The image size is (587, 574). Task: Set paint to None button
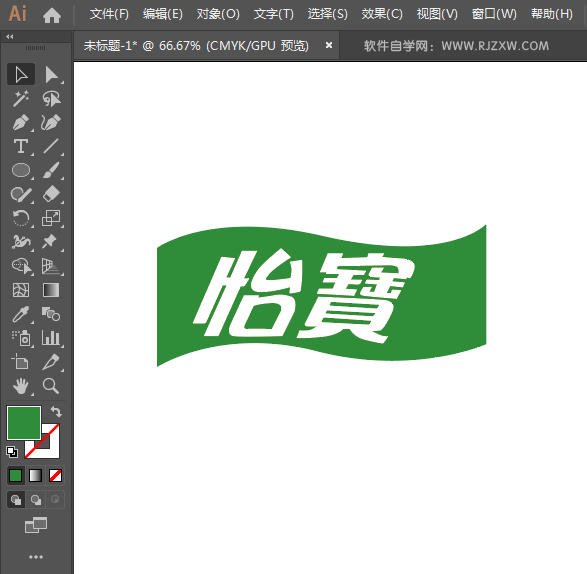(55, 476)
